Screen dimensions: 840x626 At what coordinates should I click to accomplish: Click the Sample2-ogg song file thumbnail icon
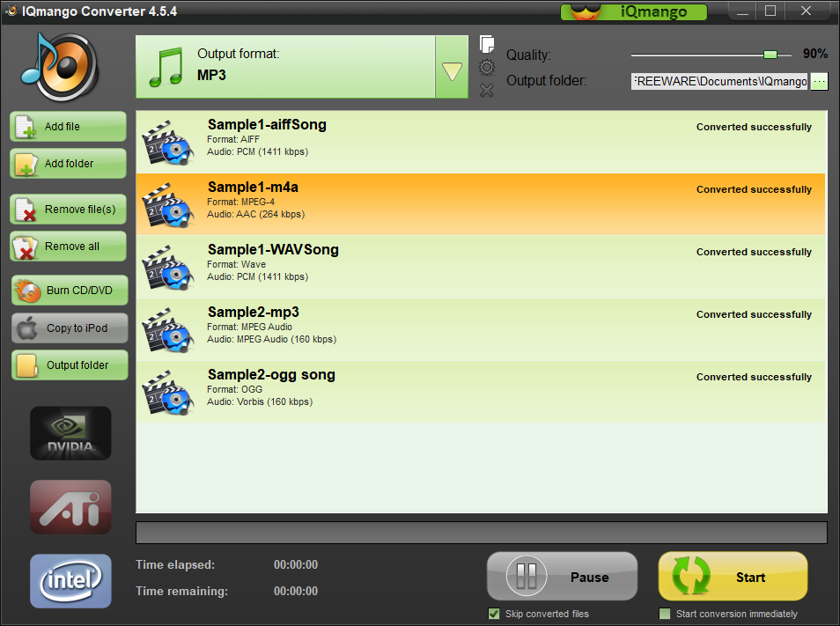167,393
